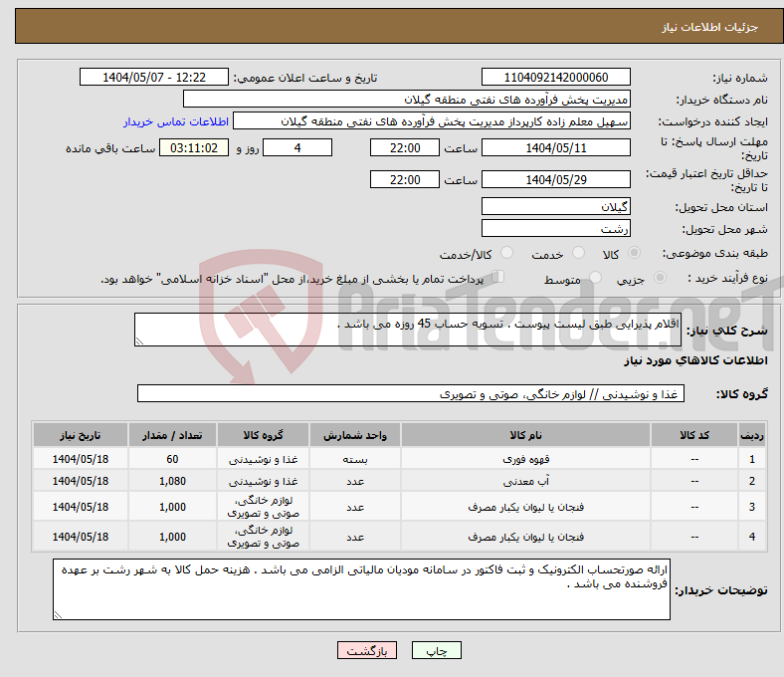Click the شماره نیاز number field

click(x=555, y=78)
